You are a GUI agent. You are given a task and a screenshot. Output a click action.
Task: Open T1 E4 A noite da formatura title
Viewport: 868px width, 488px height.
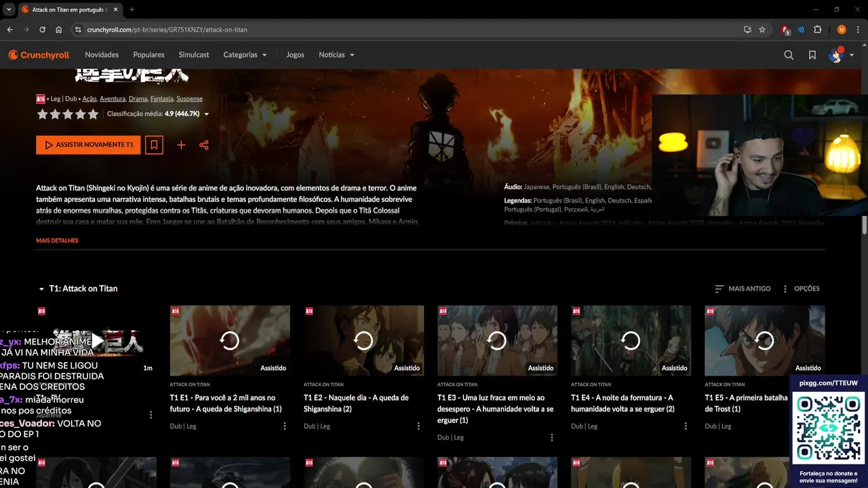click(623, 403)
